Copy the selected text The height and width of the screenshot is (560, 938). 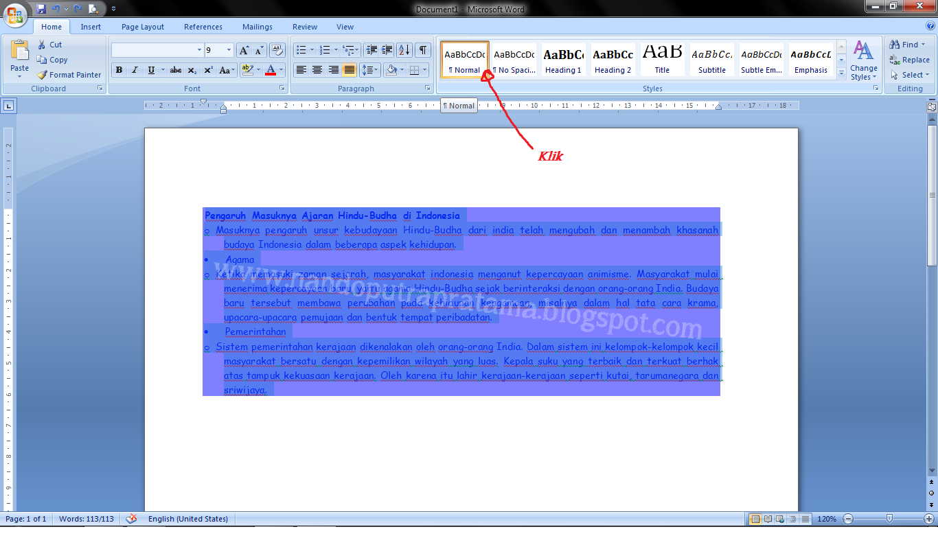tap(52, 60)
